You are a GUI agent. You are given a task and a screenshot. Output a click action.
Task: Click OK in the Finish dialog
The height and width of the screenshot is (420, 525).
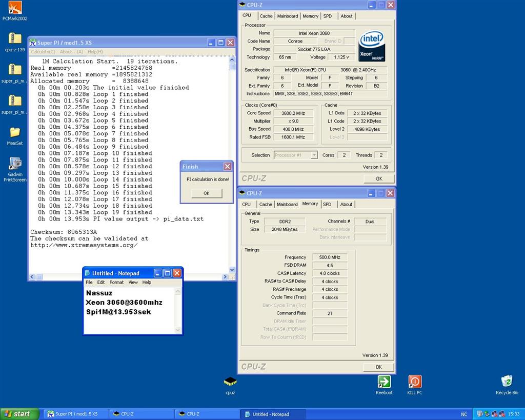pos(207,193)
